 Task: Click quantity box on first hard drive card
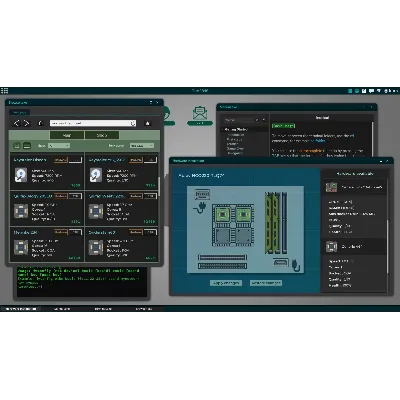[x=75, y=160]
